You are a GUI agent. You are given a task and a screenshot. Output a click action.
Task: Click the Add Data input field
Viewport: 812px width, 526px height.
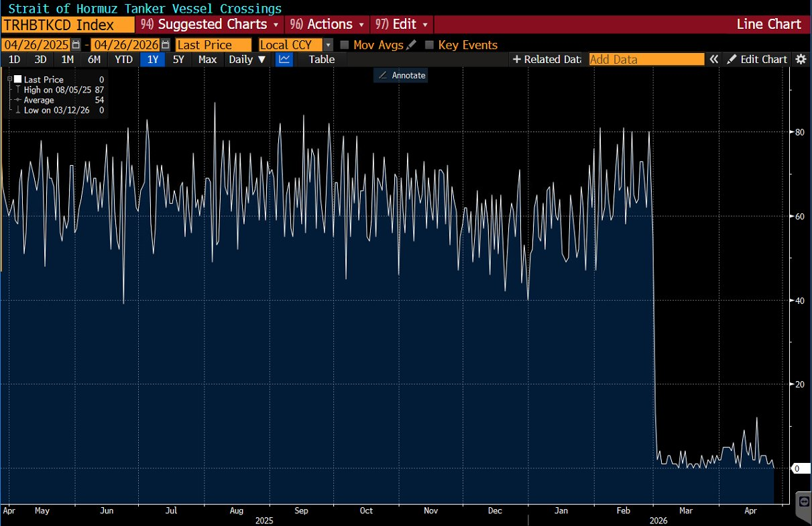coord(647,59)
